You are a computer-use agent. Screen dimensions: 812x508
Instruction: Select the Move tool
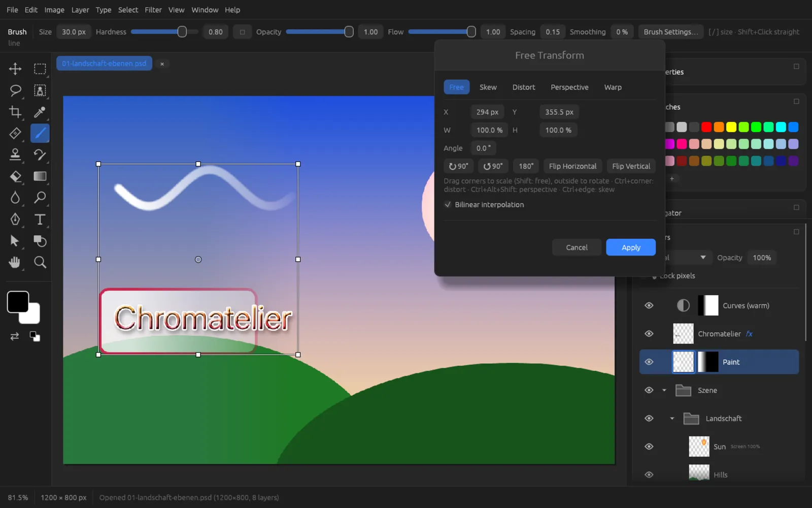(15, 69)
